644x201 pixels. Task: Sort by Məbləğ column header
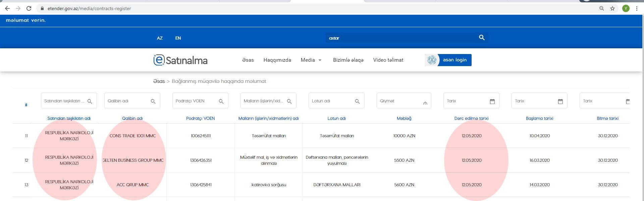404,118
